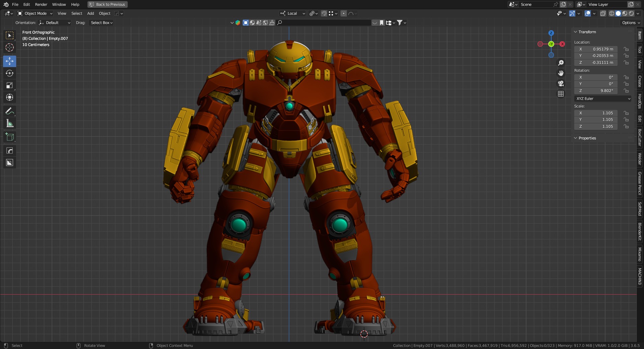This screenshot has height=349, width=644.
Task: Toggle show overlays button
Action: 588,13
